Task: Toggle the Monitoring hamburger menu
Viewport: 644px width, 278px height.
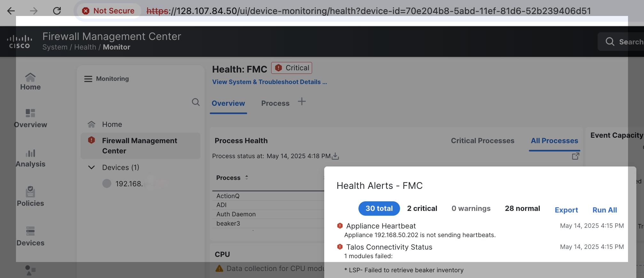Action: coord(88,79)
